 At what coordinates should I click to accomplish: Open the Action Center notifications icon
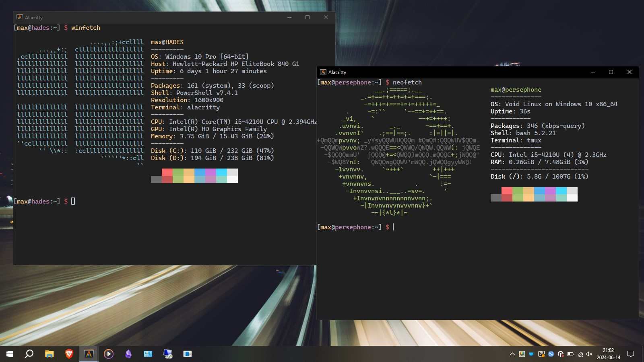[631, 354]
